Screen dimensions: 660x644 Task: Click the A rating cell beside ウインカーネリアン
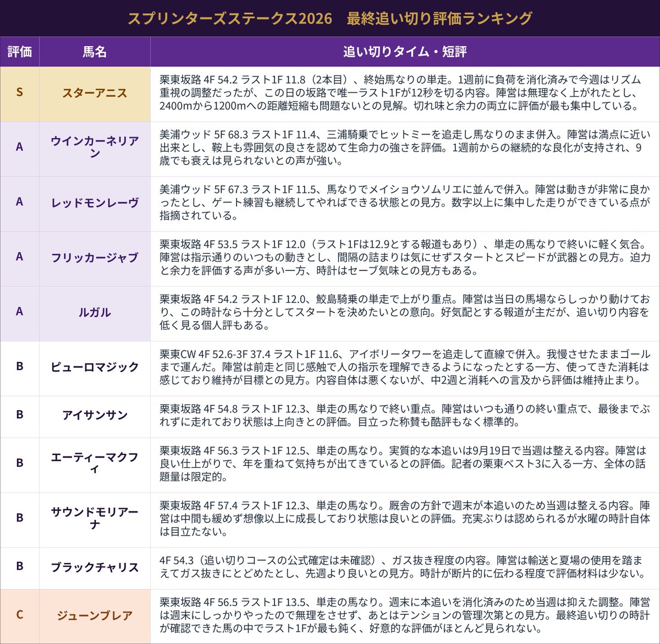pos(20,149)
